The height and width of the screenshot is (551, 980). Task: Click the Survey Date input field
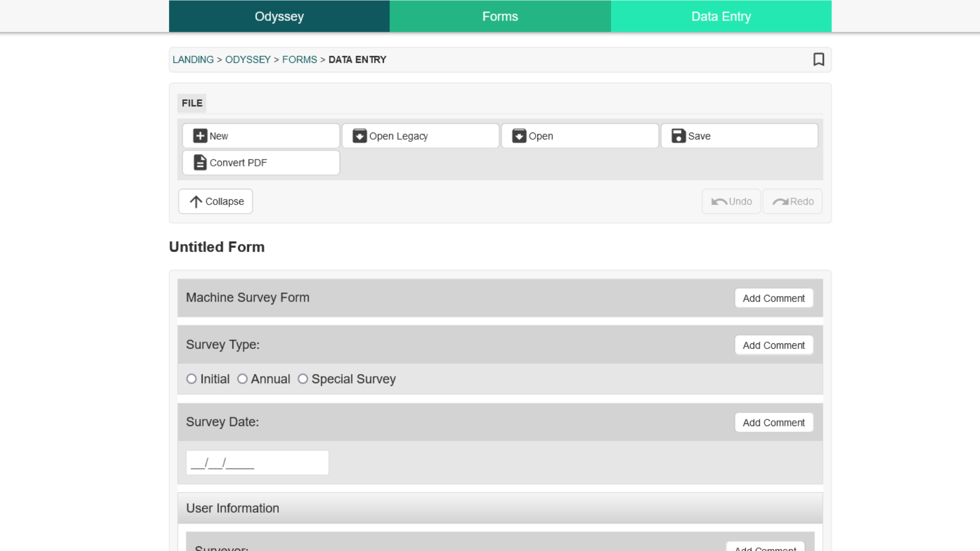[x=258, y=463]
